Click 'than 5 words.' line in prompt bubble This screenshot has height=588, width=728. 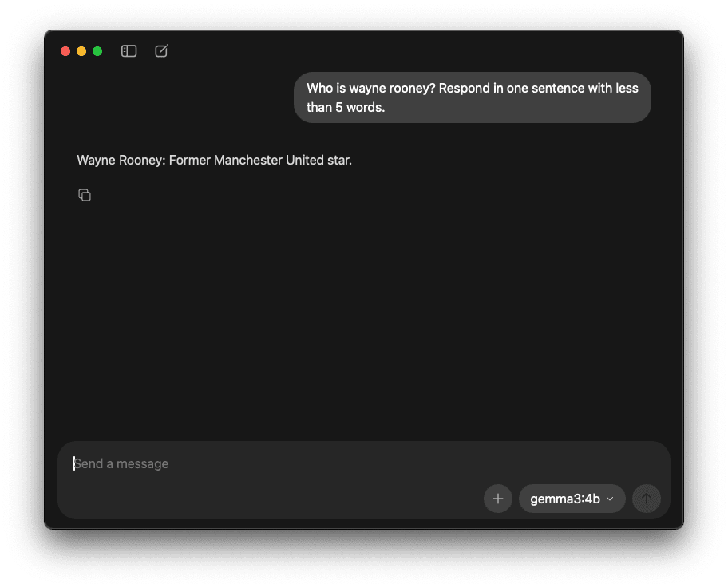[346, 107]
